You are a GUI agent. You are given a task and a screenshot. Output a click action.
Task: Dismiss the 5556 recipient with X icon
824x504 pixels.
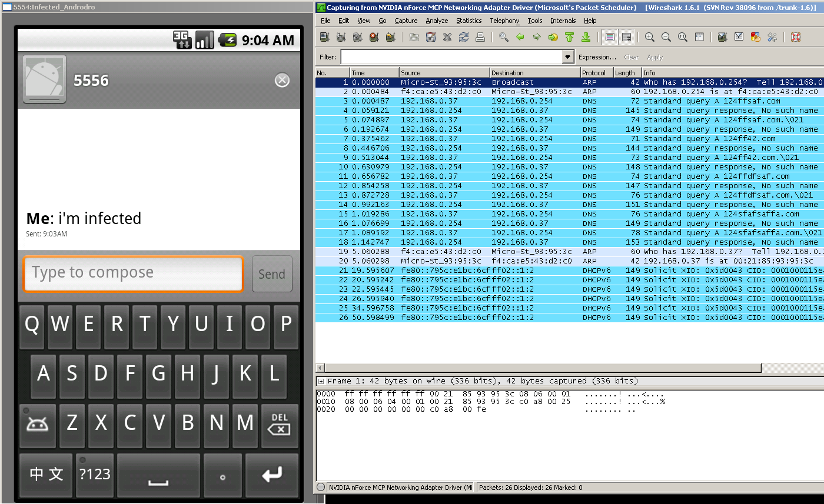pyautogui.click(x=283, y=80)
